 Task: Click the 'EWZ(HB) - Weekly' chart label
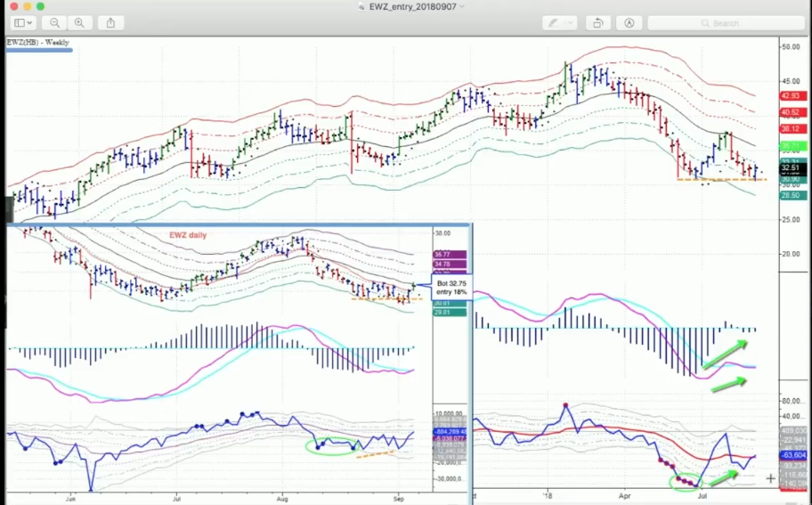(38, 42)
